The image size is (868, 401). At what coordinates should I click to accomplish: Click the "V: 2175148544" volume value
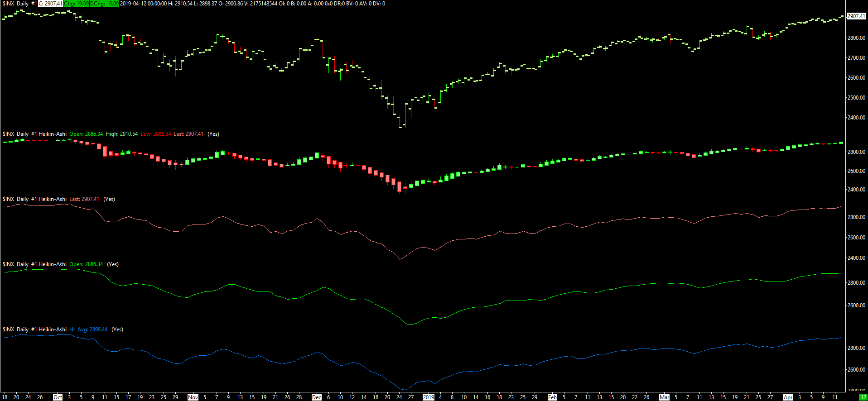260,4
